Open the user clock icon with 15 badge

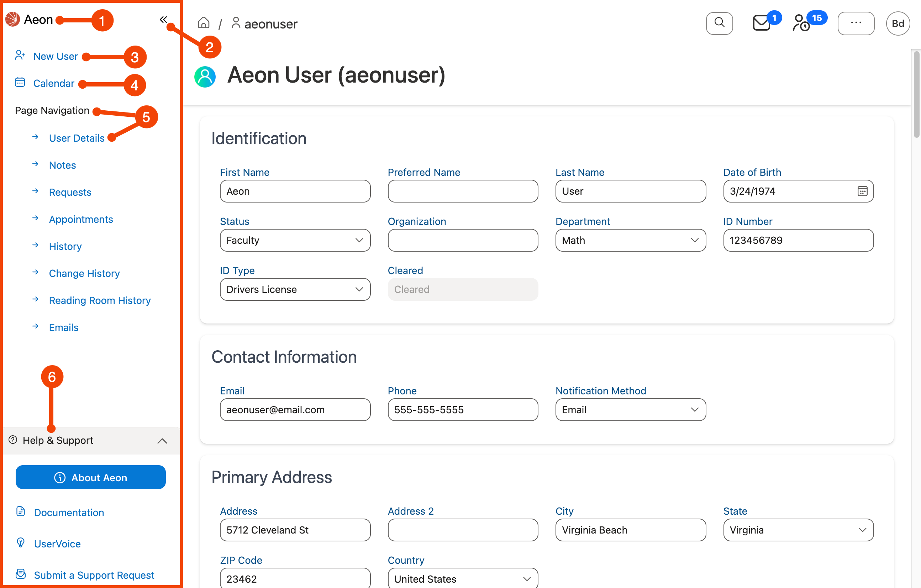801,23
